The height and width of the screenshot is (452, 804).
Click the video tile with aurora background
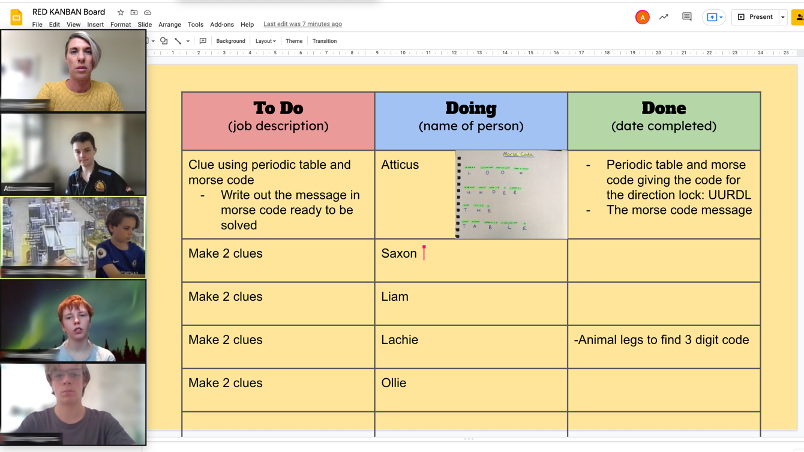[x=73, y=321]
